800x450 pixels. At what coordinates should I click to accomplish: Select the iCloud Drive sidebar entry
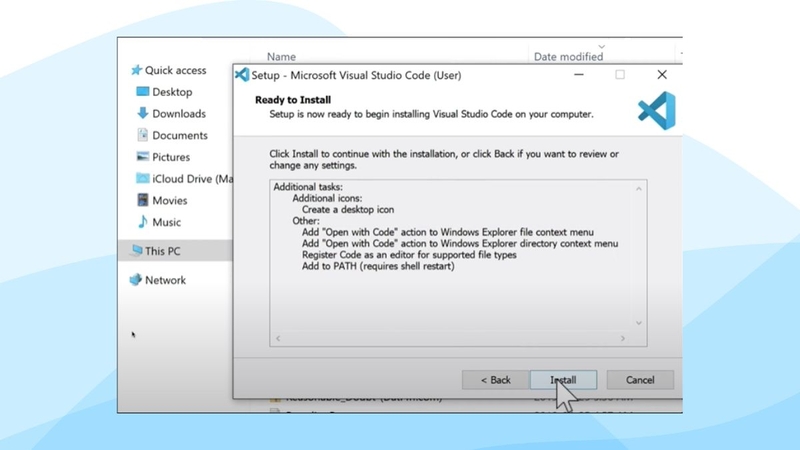click(190, 179)
